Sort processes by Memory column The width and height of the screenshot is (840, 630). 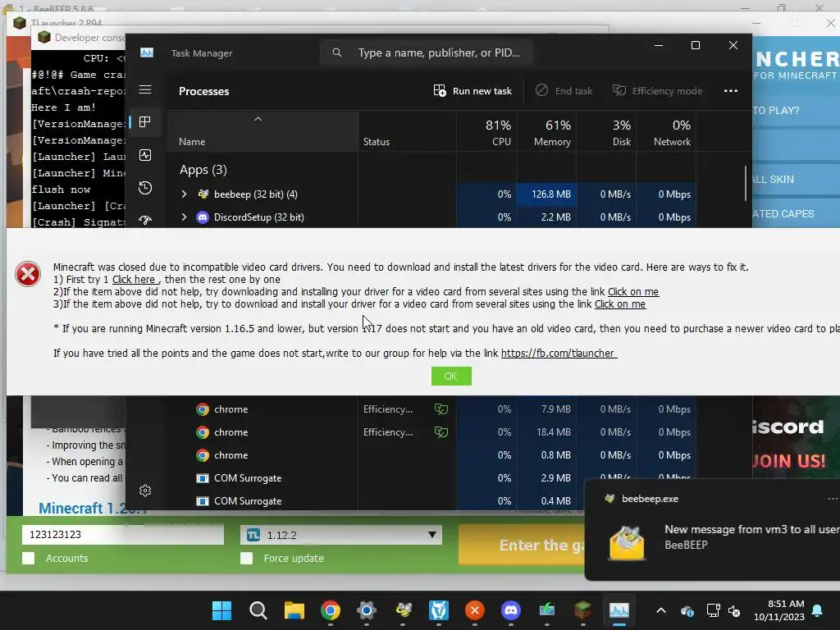(x=546, y=133)
